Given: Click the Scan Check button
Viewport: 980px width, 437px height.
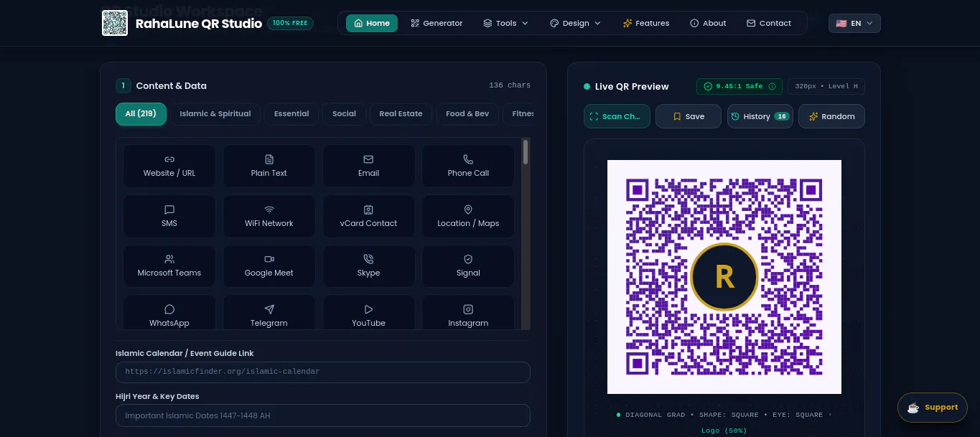Looking at the screenshot, I should coord(617,116).
